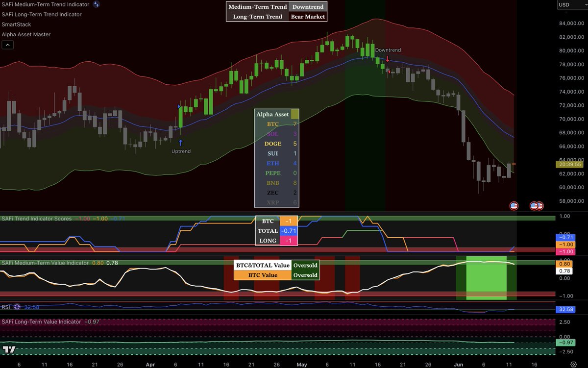Click the DOGE row in the Alpha Asset table
Image resolution: width=588 pixels, height=368 pixels.
click(x=276, y=144)
